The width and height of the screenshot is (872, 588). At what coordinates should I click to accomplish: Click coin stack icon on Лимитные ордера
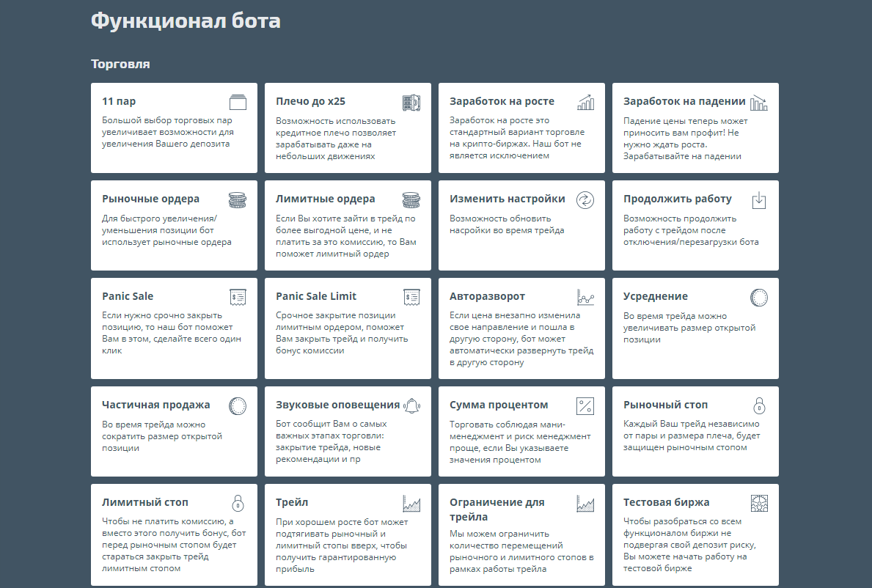[x=411, y=199]
